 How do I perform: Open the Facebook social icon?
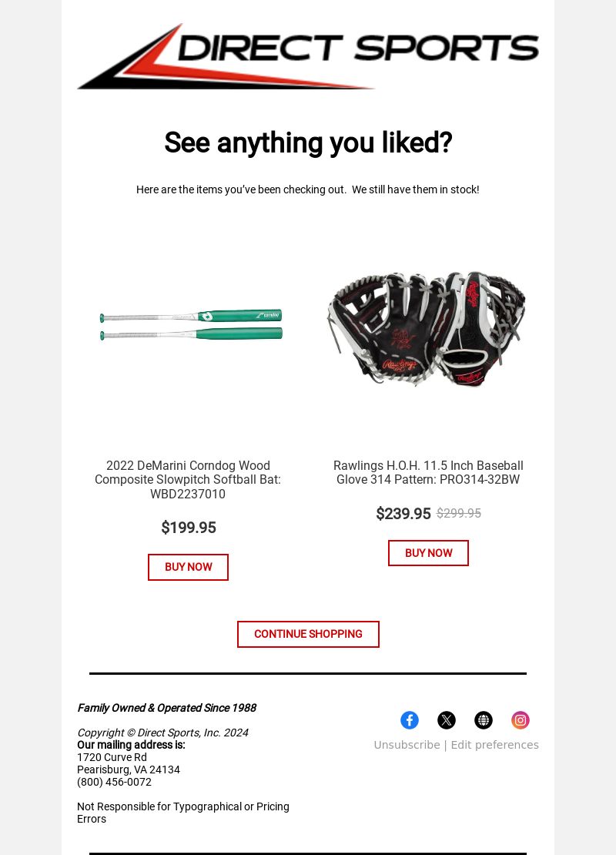tap(410, 719)
